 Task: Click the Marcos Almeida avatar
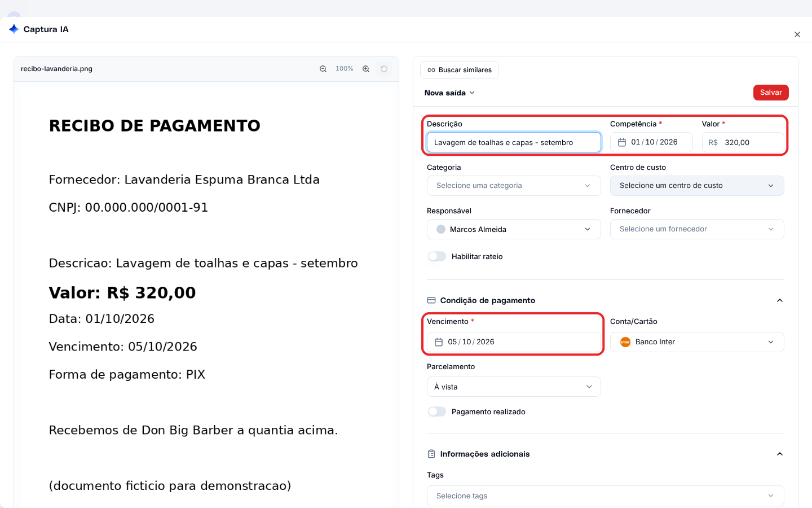pos(441,229)
